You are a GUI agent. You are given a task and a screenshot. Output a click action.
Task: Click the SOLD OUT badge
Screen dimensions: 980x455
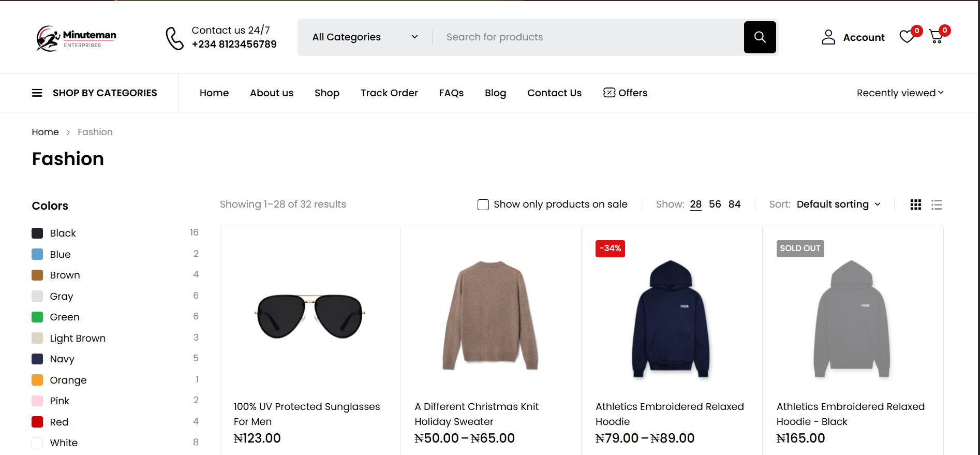coord(800,248)
